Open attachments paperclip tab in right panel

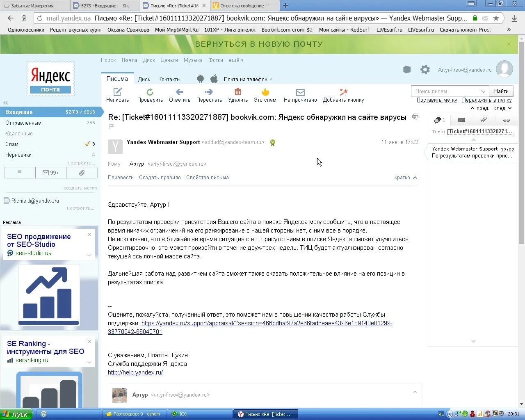point(484,120)
